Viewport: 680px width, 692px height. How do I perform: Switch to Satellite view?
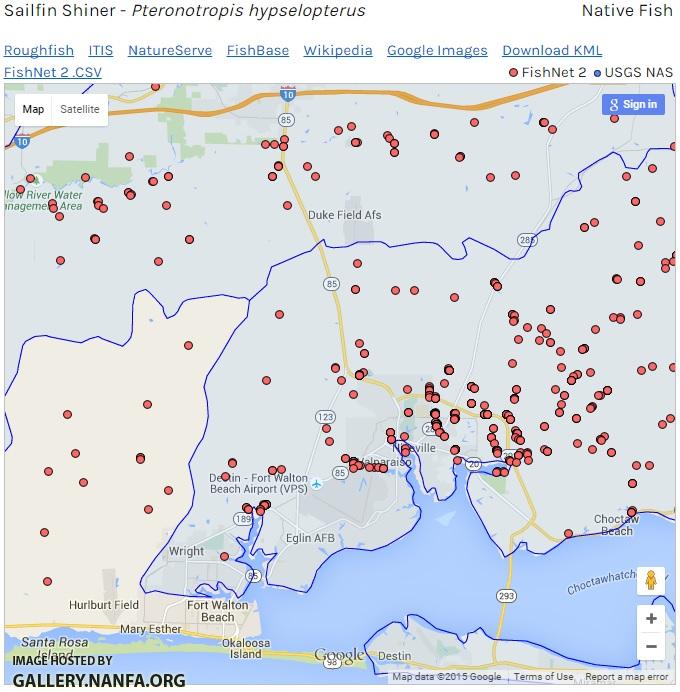(x=80, y=109)
